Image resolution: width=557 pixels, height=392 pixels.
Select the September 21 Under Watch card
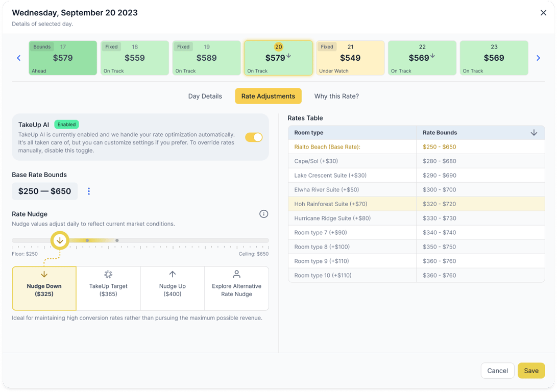point(350,58)
